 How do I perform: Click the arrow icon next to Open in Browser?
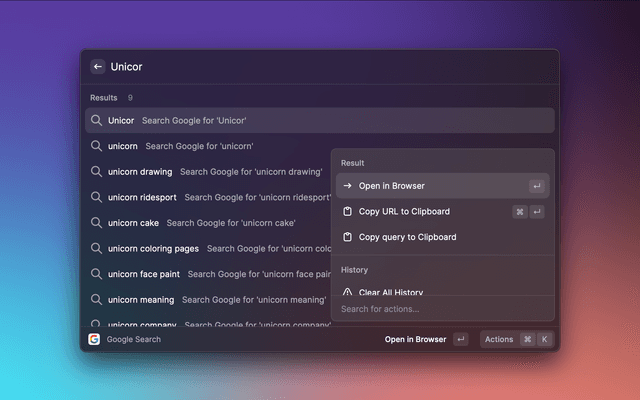tap(347, 186)
